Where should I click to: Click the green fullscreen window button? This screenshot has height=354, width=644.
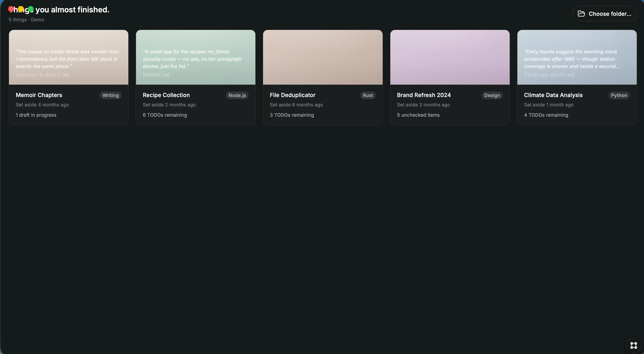[31, 9]
